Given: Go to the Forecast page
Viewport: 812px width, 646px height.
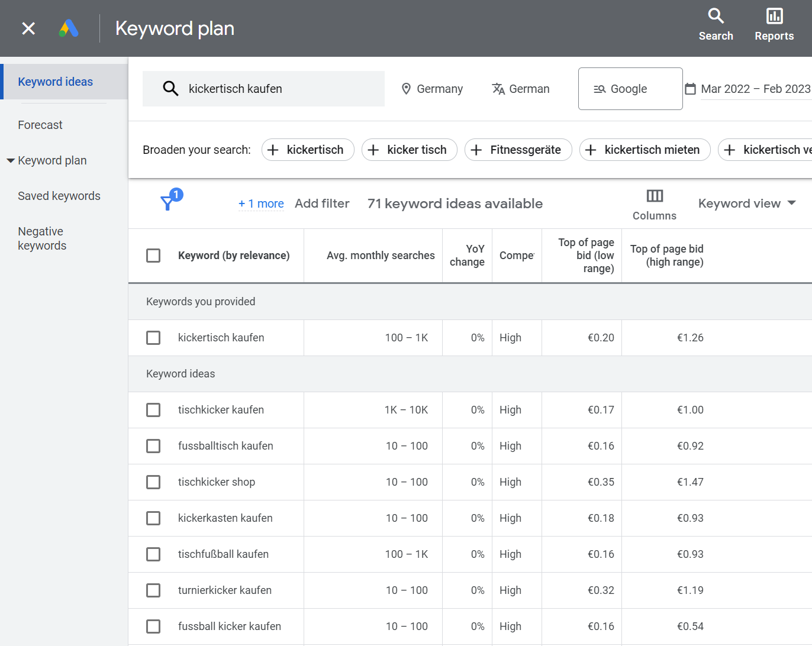Looking at the screenshot, I should pyautogui.click(x=40, y=125).
